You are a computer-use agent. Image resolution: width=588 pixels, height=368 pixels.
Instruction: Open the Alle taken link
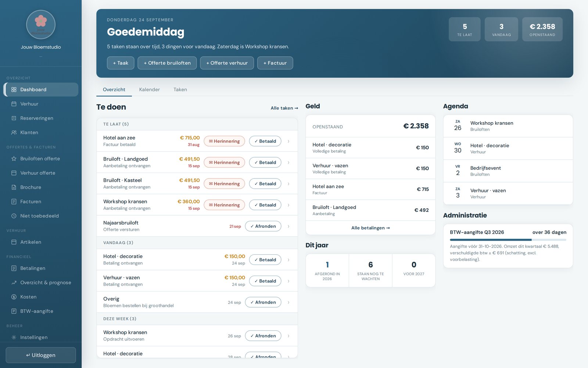(284, 108)
